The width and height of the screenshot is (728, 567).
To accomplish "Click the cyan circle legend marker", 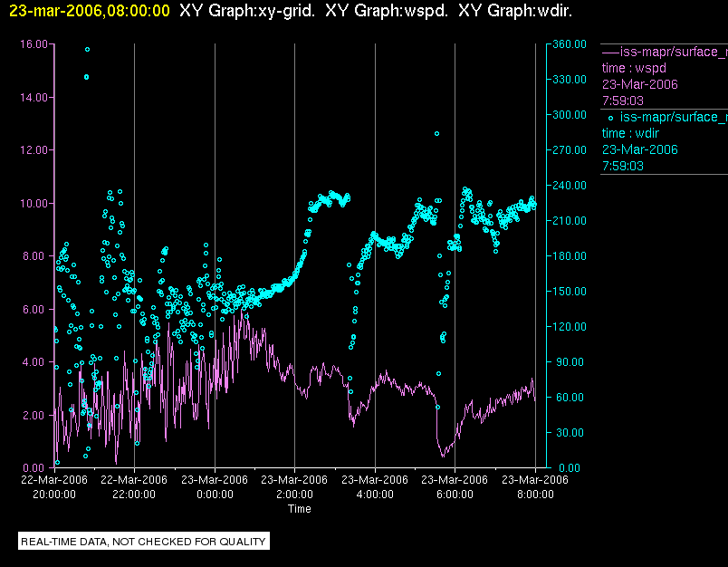I will coord(610,119).
